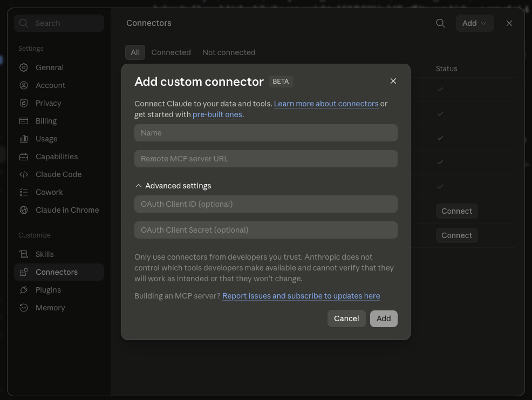Image resolution: width=532 pixels, height=400 pixels.
Task: Open Privacy settings label
Action: [x=49, y=103]
